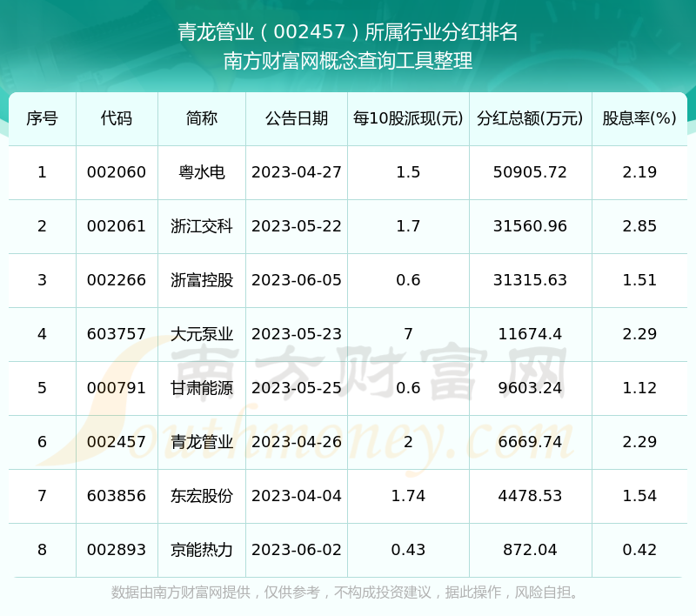Click the 分红总额(万元) column header
This screenshot has width=696, height=616.
click(x=530, y=118)
